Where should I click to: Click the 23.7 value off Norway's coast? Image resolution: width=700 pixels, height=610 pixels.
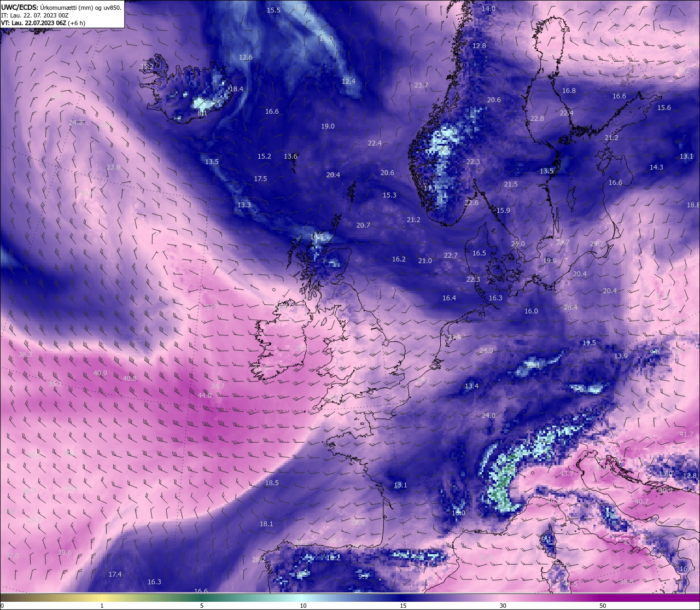coord(421,85)
